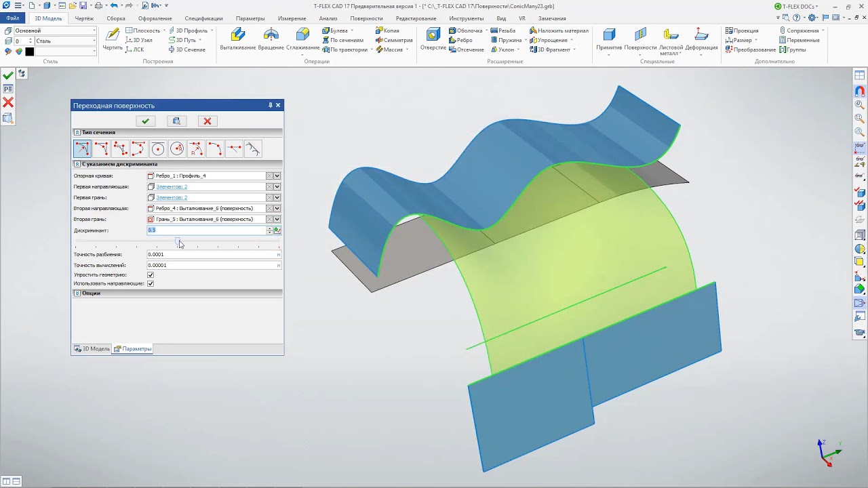This screenshot has height=488, width=868.
Task: Collapse the Тип сечения section
Action: 77,132
